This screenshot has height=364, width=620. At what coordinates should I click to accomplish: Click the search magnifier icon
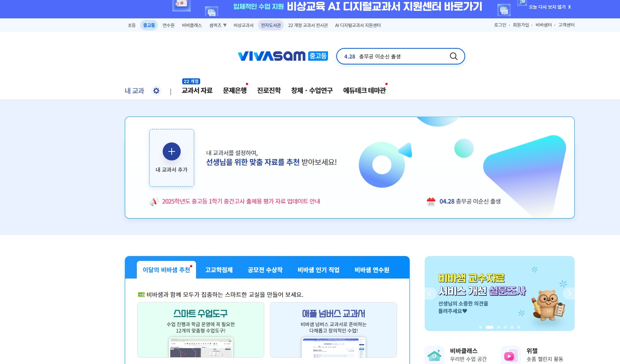pyautogui.click(x=454, y=56)
